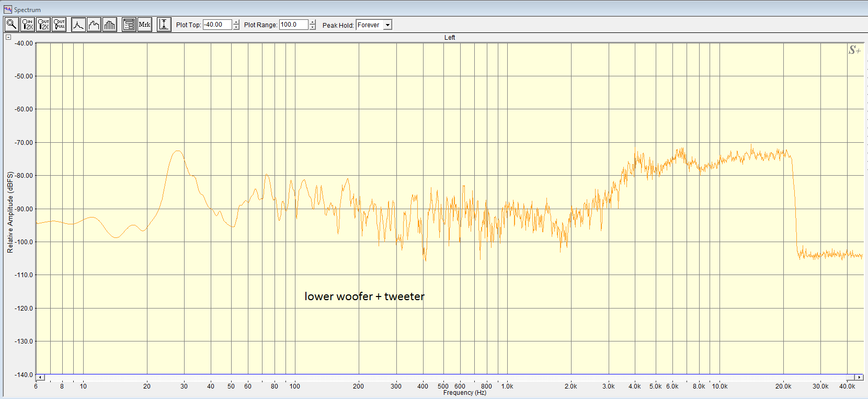Switch to line plot display style
Viewport: 868px width, 399px height.
[x=78, y=25]
